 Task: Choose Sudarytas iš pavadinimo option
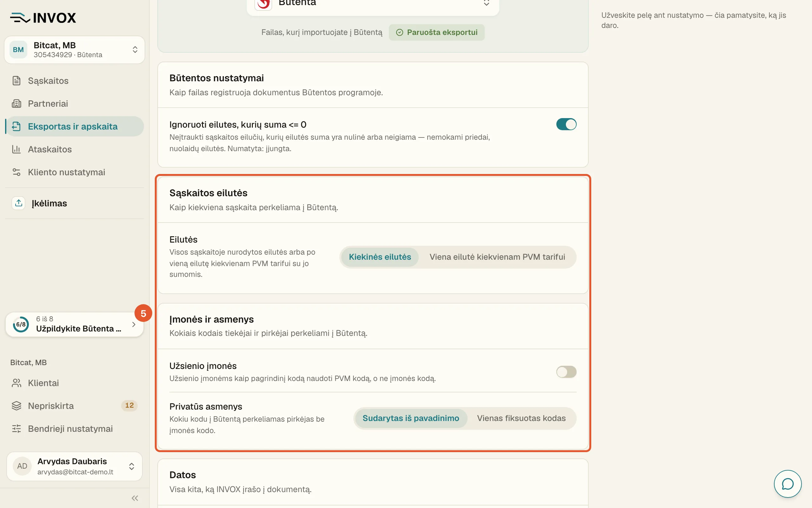pos(411,418)
